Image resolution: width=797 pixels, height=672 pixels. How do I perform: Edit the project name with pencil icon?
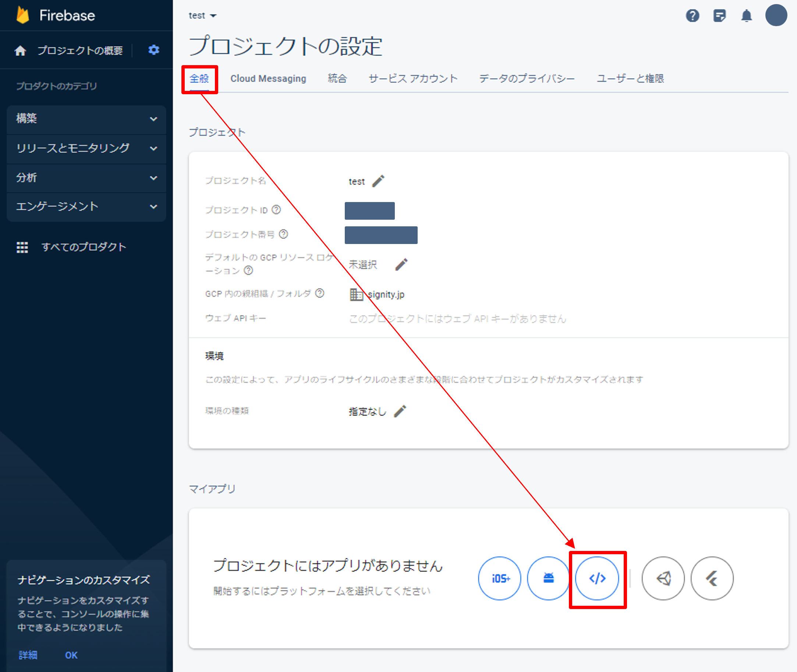(x=378, y=181)
